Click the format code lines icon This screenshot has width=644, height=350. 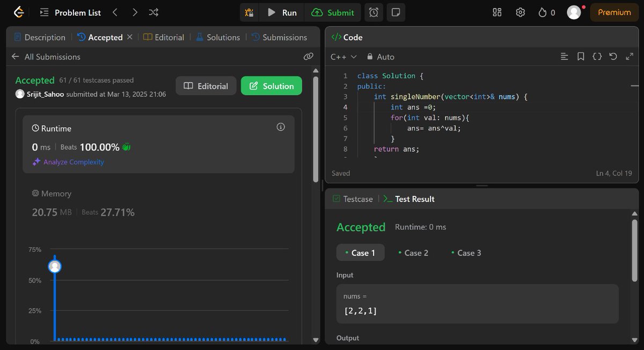tap(564, 56)
